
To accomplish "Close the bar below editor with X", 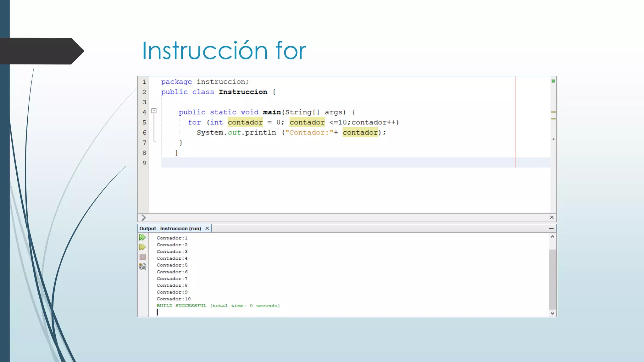I will coord(552,217).
